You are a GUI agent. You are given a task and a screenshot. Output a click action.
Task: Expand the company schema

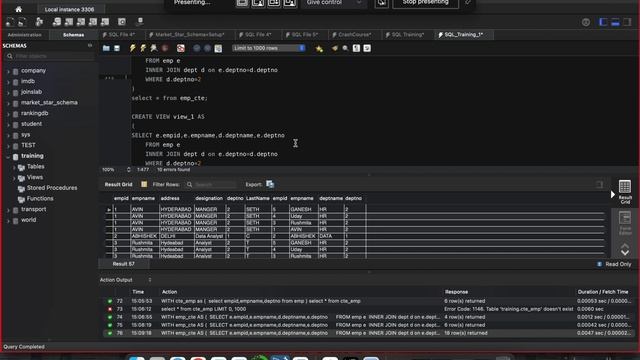coord(8,71)
